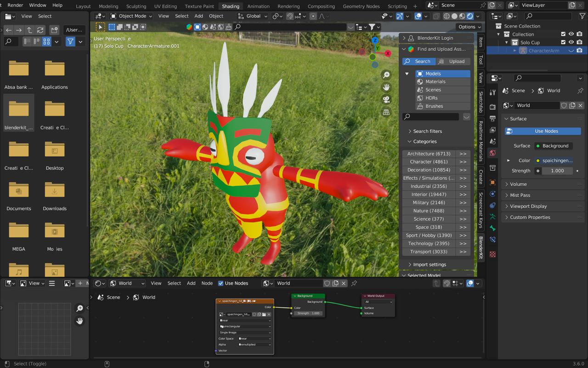Image resolution: width=588 pixels, height=368 pixels.
Task: Click the refresh icon in the file browser
Action: (40, 30)
